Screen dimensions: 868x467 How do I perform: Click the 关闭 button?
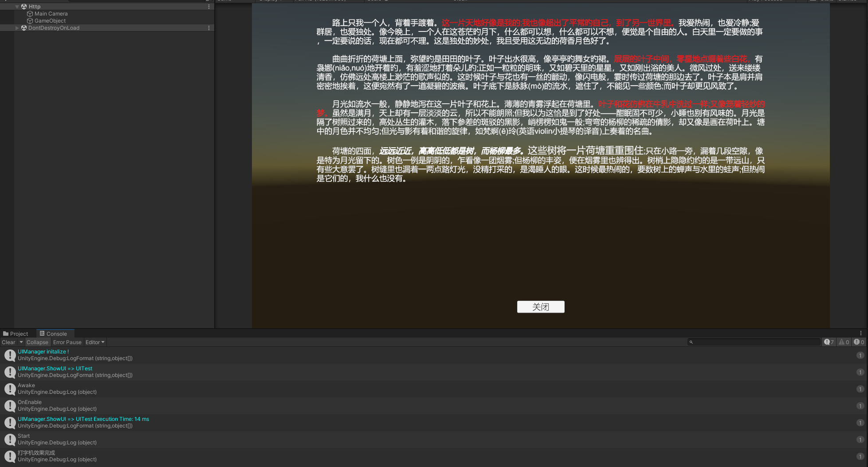[x=541, y=307]
